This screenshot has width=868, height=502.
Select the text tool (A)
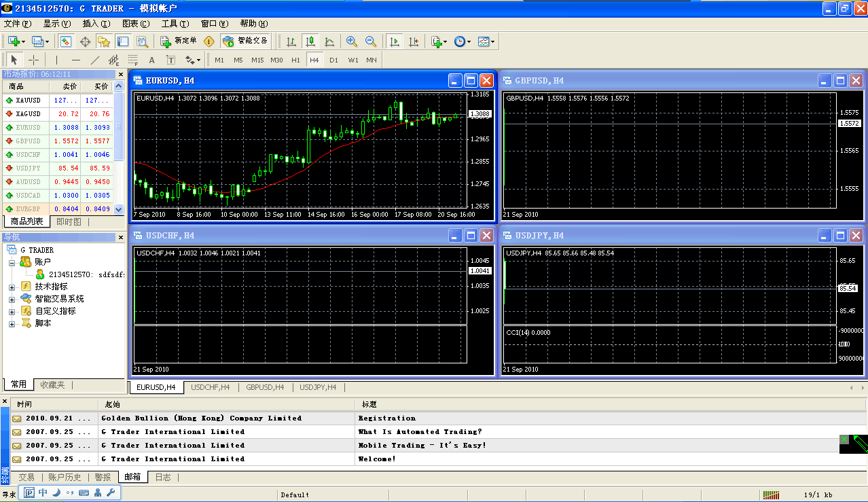(152, 60)
